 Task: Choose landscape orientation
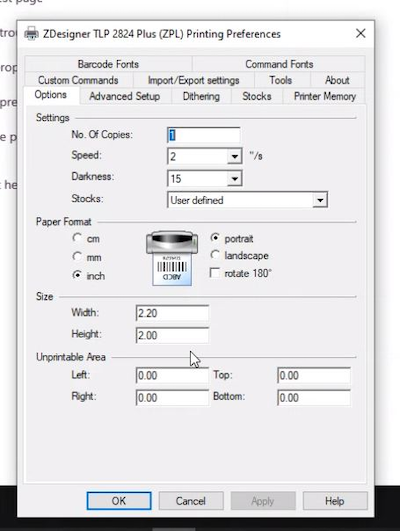coord(215,255)
